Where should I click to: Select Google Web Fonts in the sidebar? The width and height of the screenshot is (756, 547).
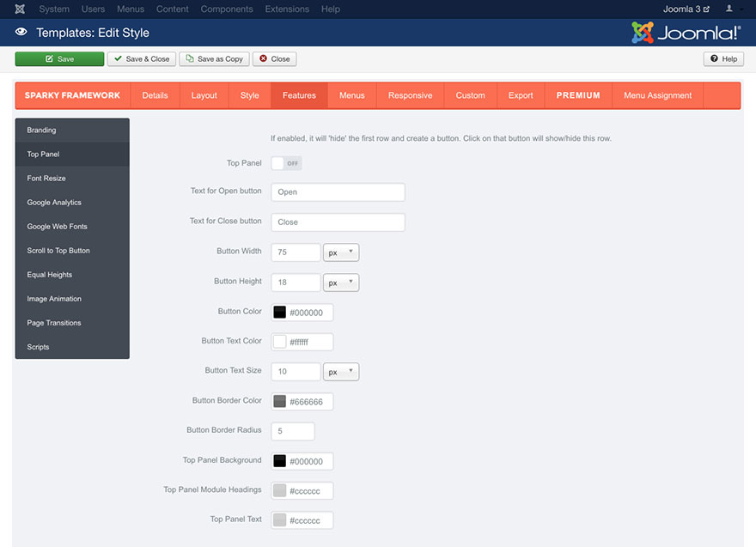click(72, 227)
